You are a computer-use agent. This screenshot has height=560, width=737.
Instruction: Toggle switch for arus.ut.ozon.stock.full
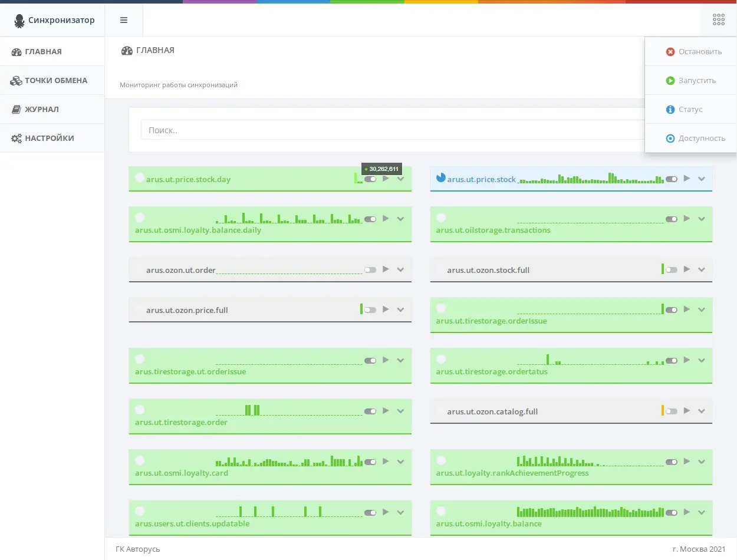(672, 269)
